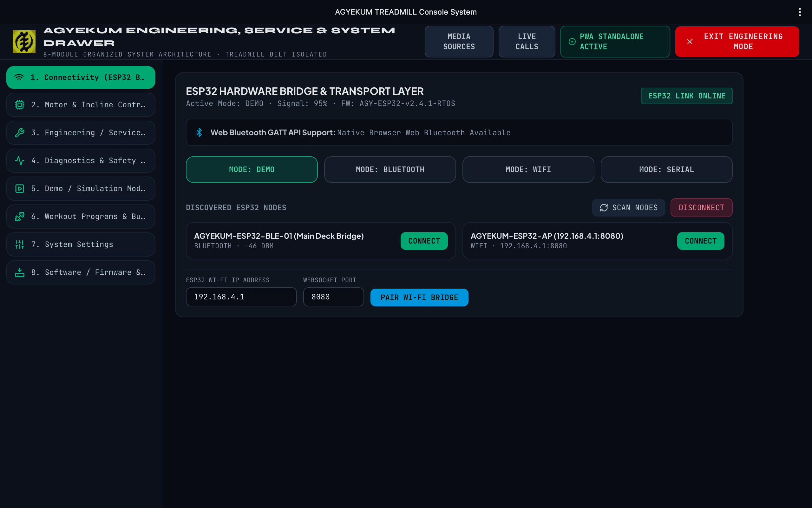Click the 'DISCOVERED ESP32 NODES' heading
812x508 pixels.
[236, 208]
